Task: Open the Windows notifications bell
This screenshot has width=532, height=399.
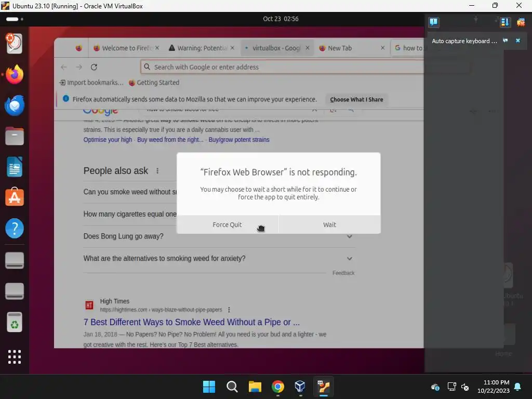Action: point(518,387)
